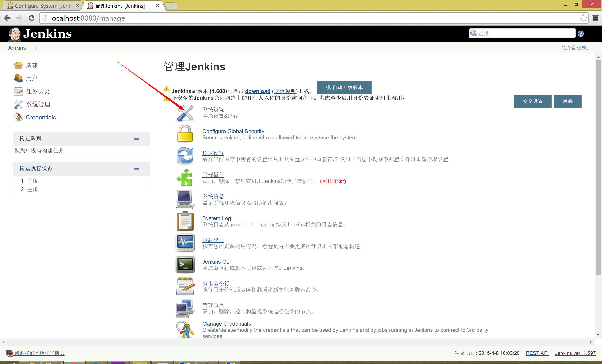Open the Jenkins CLI link

pos(216,262)
